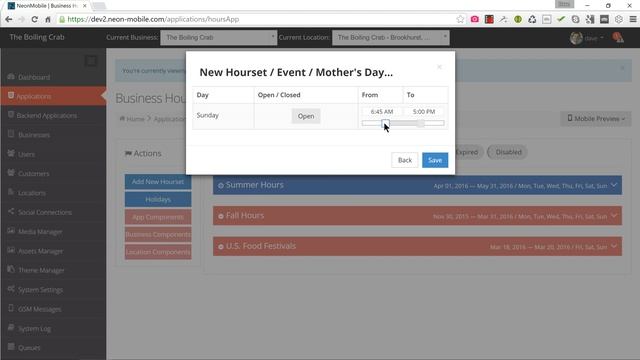
Task: Click Add New Hourset button
Action: [158, 182]
